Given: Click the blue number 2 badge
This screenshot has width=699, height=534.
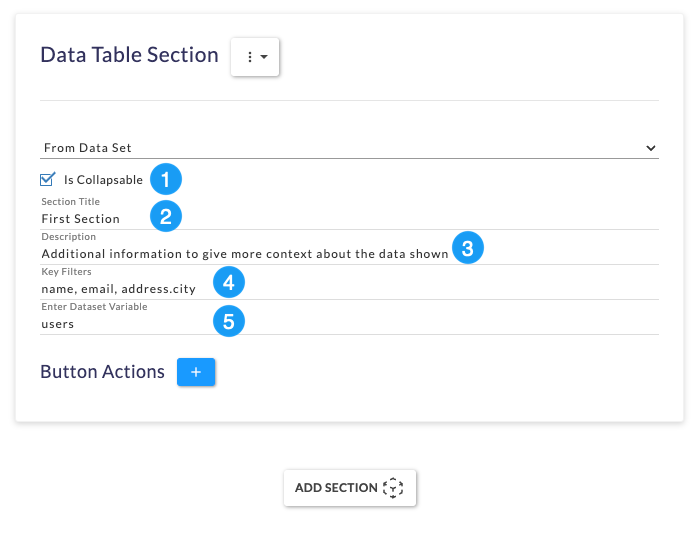Looking at the screenshot, I should 166,216.
